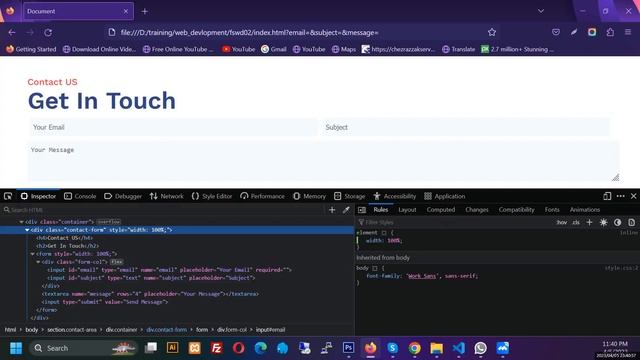Select the Changes sidebar tab

pos(476,210)
